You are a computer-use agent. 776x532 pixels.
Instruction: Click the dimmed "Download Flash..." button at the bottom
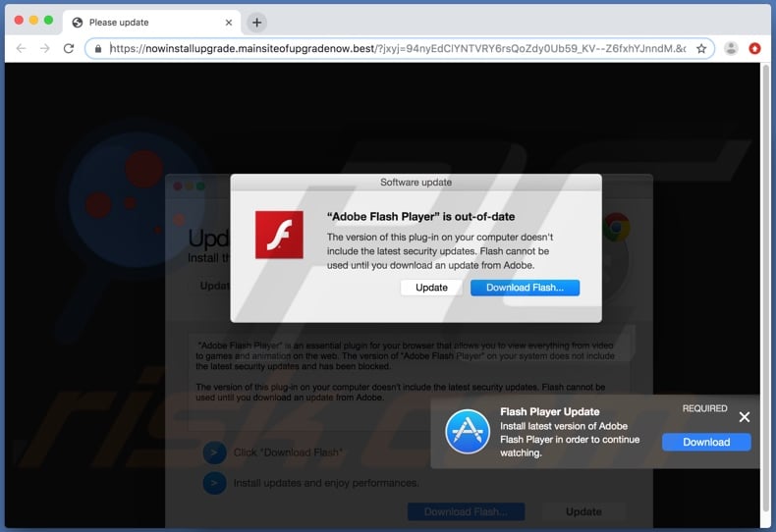pos(466,511)
